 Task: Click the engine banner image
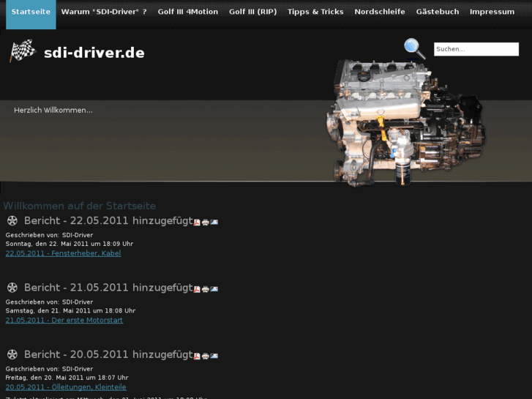click(x=406, y=123)
